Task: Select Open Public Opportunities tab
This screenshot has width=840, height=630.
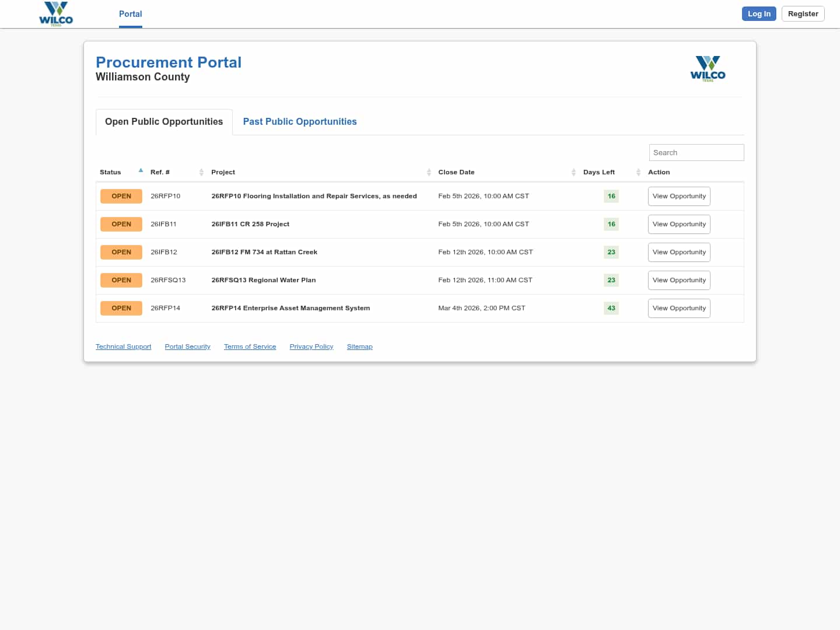Action: [x=164, y=122]
